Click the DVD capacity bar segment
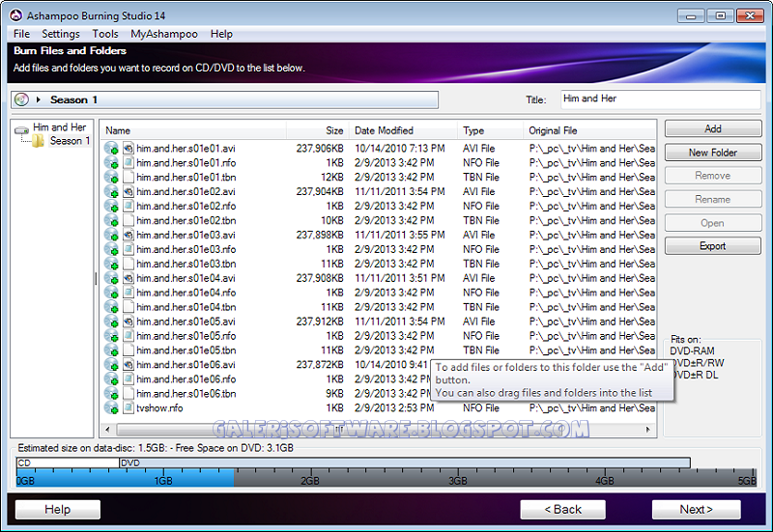This screenshot has height=532, width=773. click(404, 463)
